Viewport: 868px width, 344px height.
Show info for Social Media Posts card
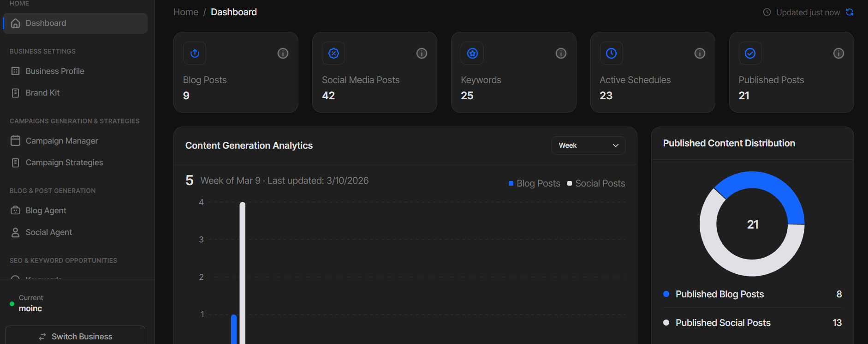422,54
